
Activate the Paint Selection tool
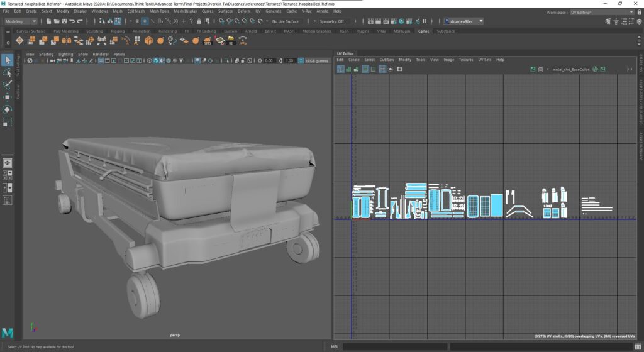pyautogui.click(x=7, y=85)
